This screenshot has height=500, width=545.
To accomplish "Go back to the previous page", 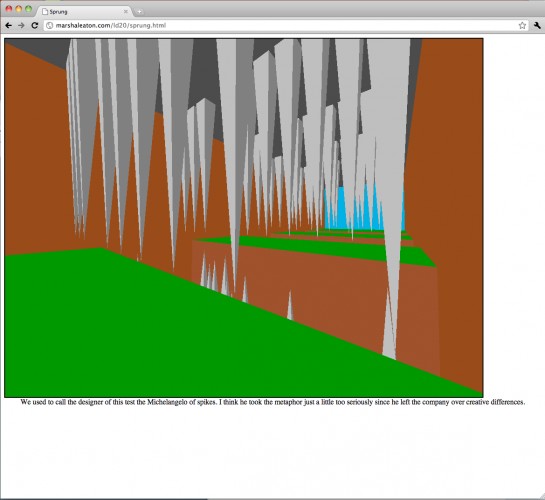I will tap(8, 25).
